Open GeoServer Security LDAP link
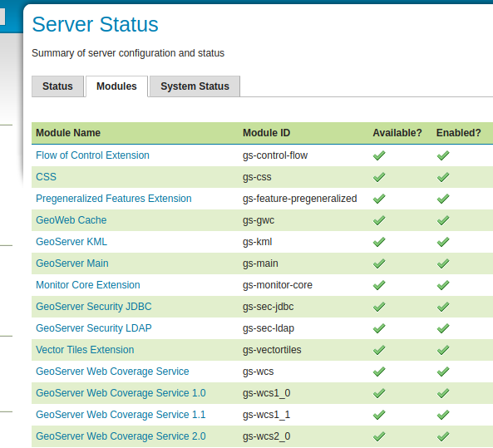Image resolution: width=493 pixels, height=448 pixels. click(x=94, y=328)
